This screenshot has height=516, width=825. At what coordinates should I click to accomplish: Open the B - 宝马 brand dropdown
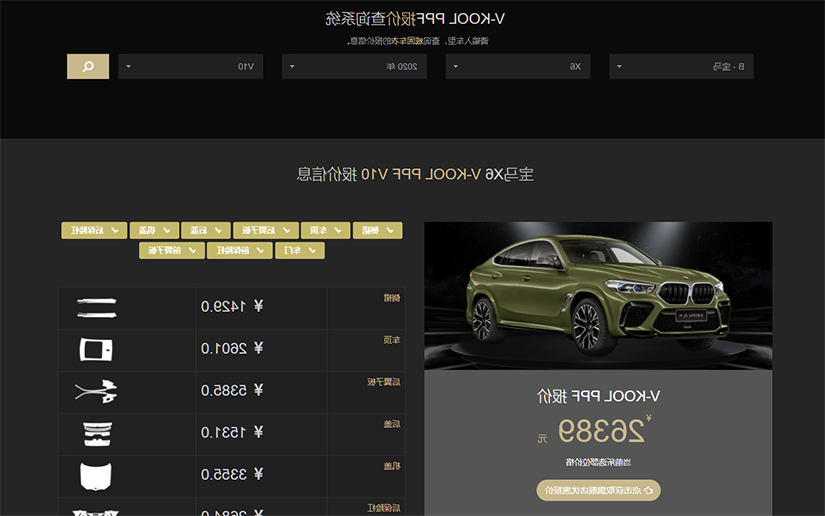click(681, 66)
